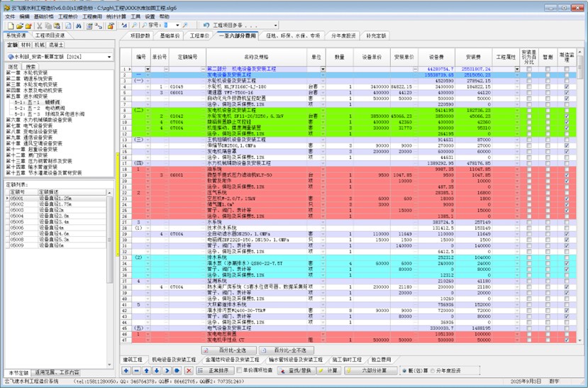Click the blue minus remove-row icon
The image size is (588, 388).
[x=135, y=370]
